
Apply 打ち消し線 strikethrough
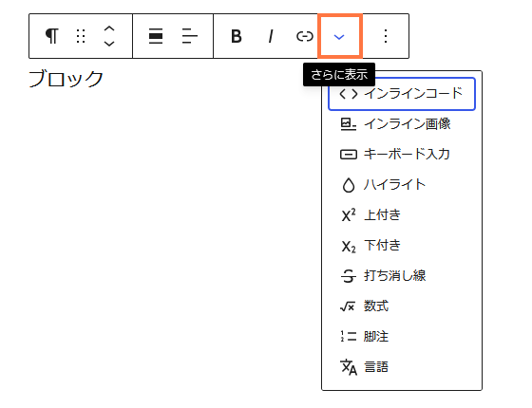click(402, 275)
